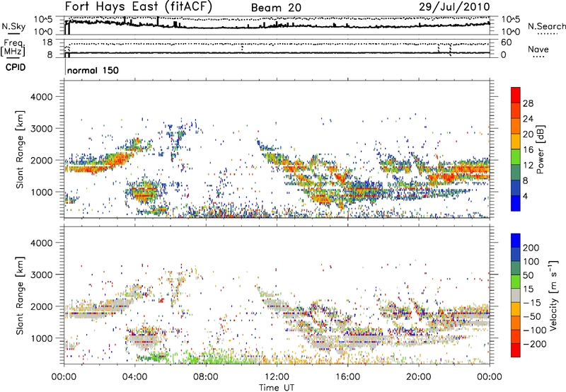Click the 'Power [dB]' colorbar label
The width and height of the screenshot is (566, 392).
[x=541, y=149]
